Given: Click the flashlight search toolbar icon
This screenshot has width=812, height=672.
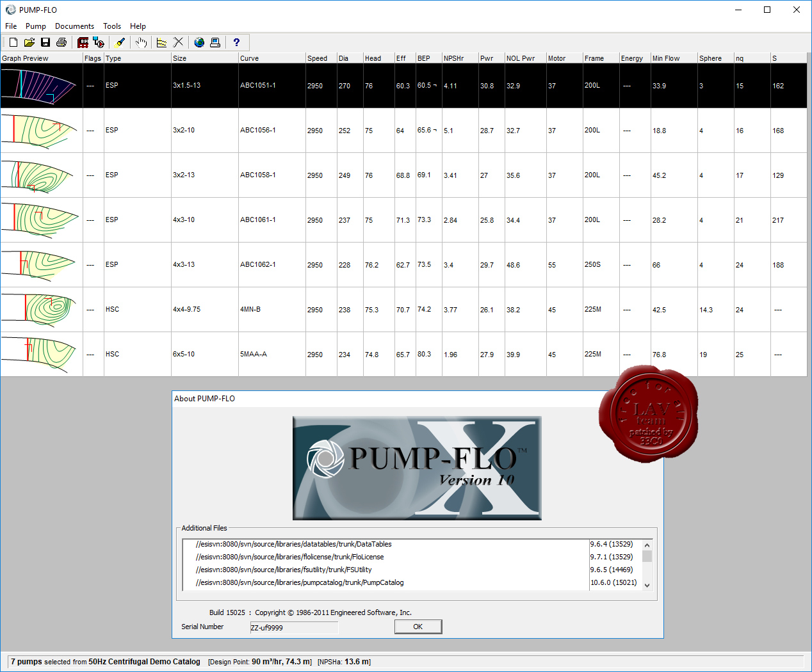Looking at the screenshot, I should [x=120, y=42].
